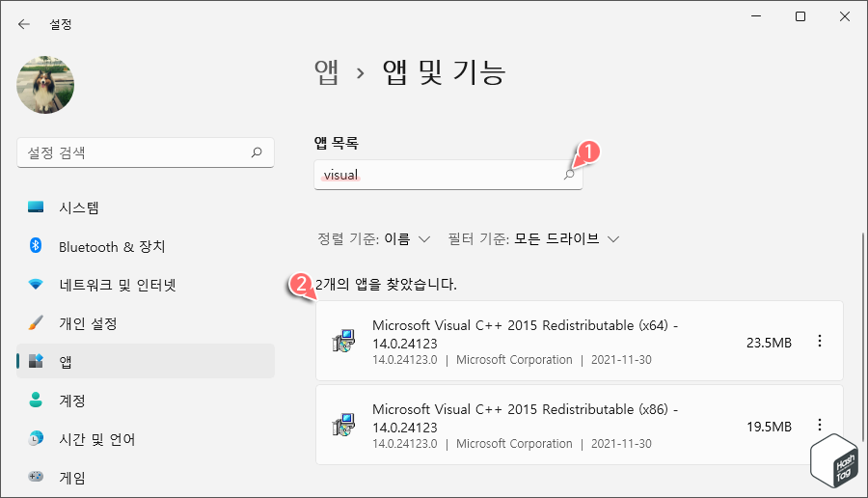Select the Visual C++ 2015 (x86) installer icon
Image resolution: width=868 pixels, height=498 pixels.
[343, 425]
